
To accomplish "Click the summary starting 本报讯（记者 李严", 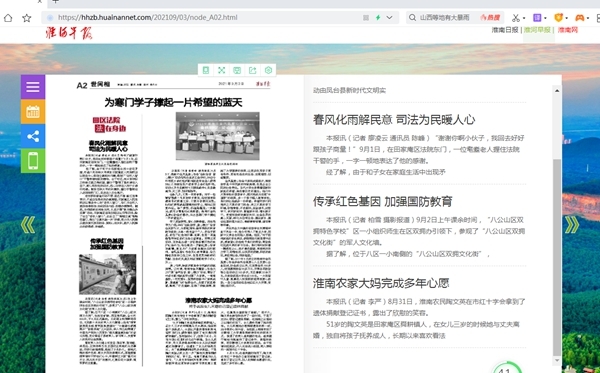I will click(x=419, y=319).
